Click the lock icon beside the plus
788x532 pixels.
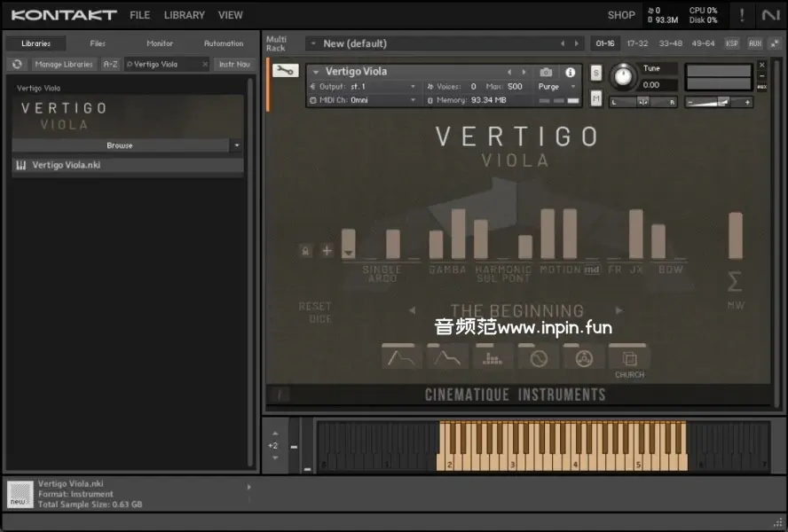(306, 251)
